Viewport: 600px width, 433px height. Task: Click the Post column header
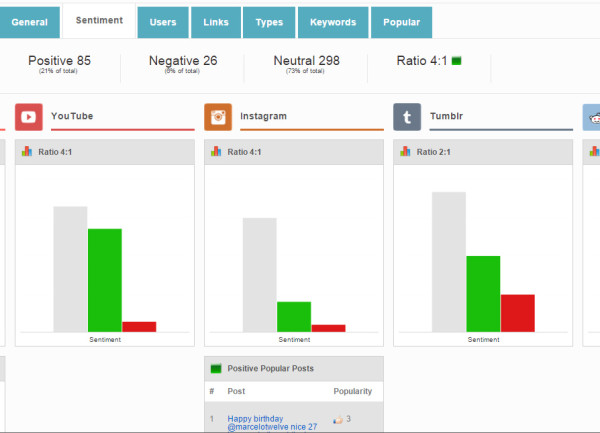pyautogui.click(x=236, y=391)
